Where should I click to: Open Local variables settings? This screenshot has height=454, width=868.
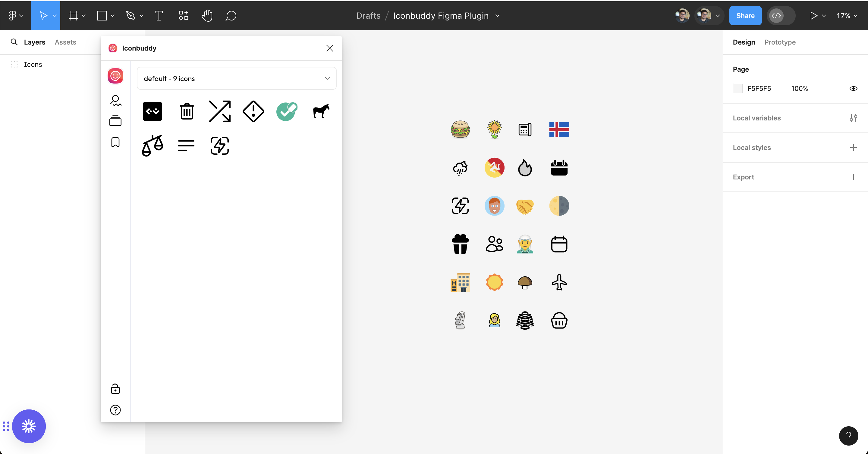853,118
